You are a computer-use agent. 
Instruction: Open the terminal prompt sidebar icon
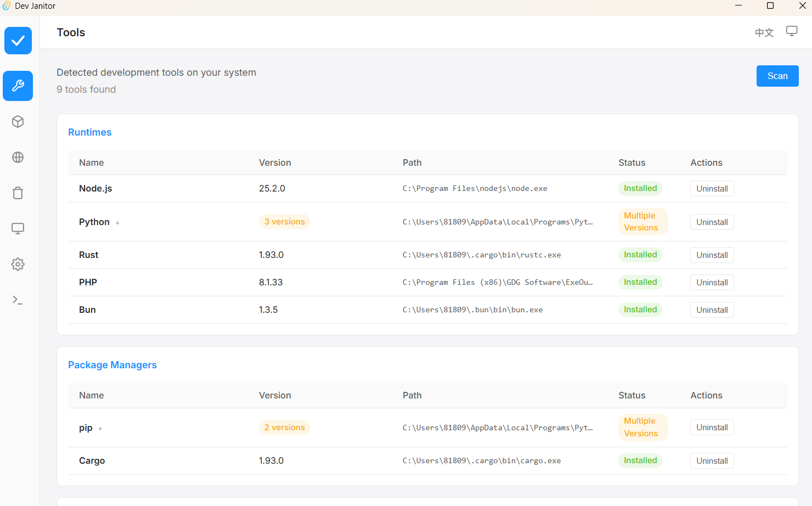(x=18, y=300)
